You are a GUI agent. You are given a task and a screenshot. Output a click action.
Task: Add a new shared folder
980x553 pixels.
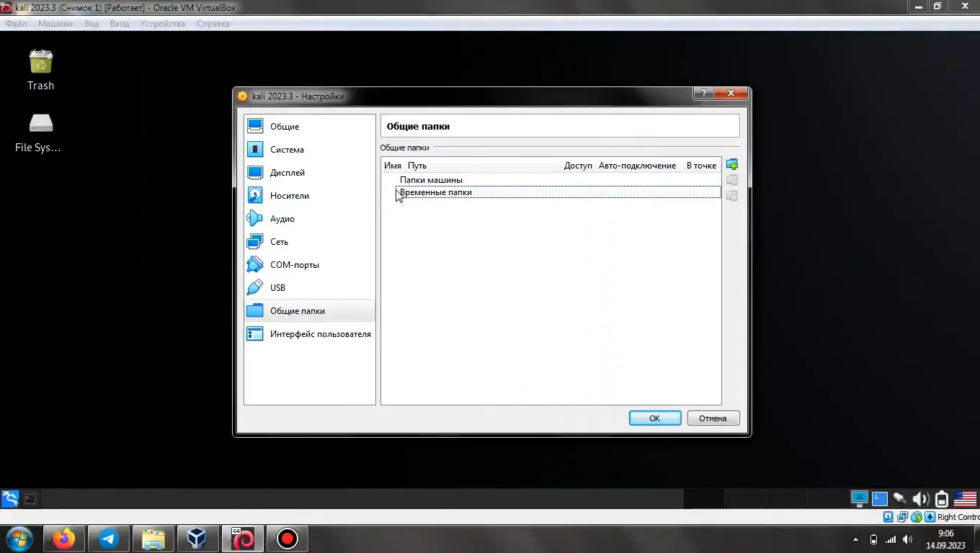tap(732, 165)
